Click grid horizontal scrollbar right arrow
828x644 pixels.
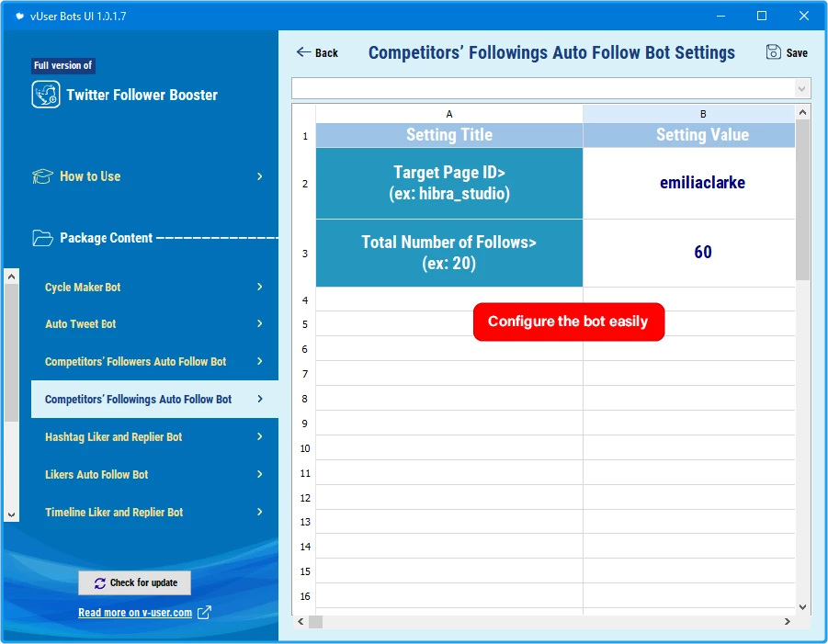click(x=788, y=621)
